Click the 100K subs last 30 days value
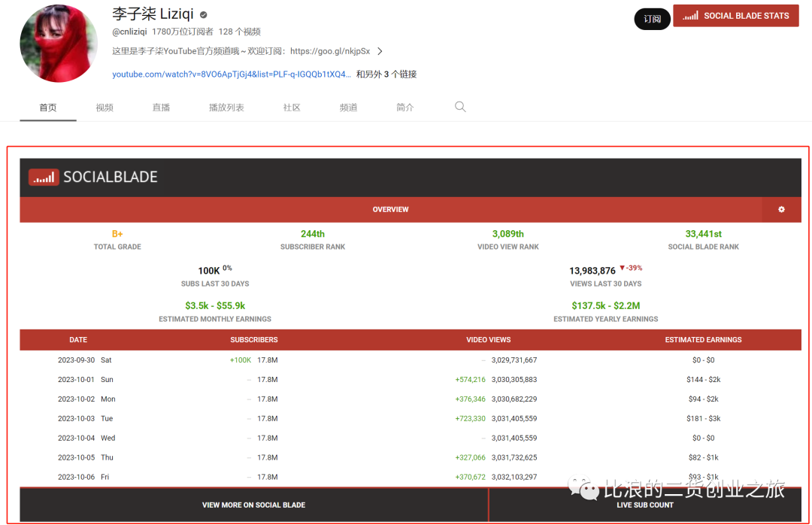 pyautogui.click(x=209, y=271)
